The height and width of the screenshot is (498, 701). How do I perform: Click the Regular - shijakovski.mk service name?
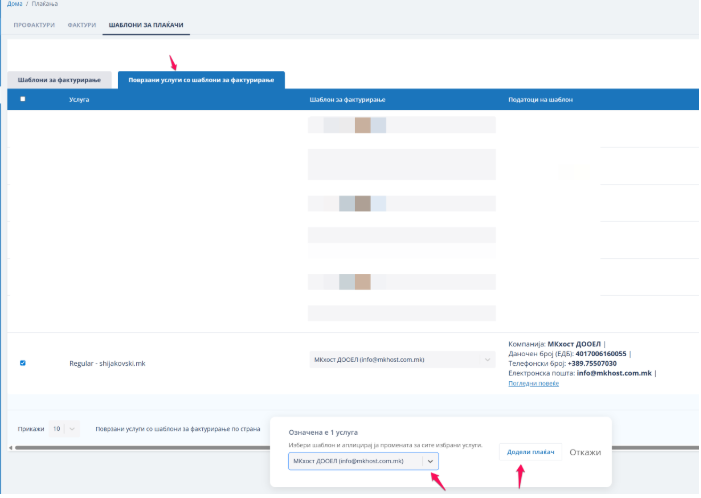point(107,363)
